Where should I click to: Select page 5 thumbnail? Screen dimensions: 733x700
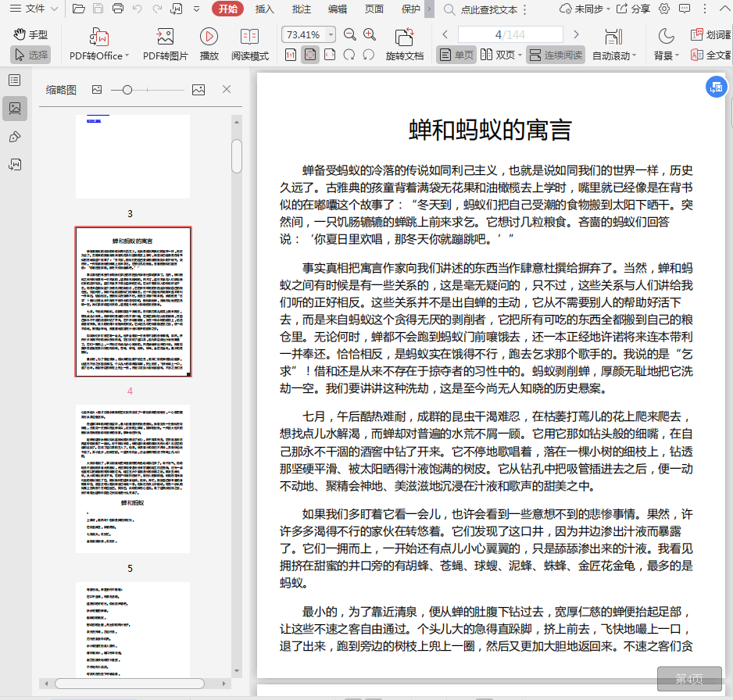coord(133,478)
